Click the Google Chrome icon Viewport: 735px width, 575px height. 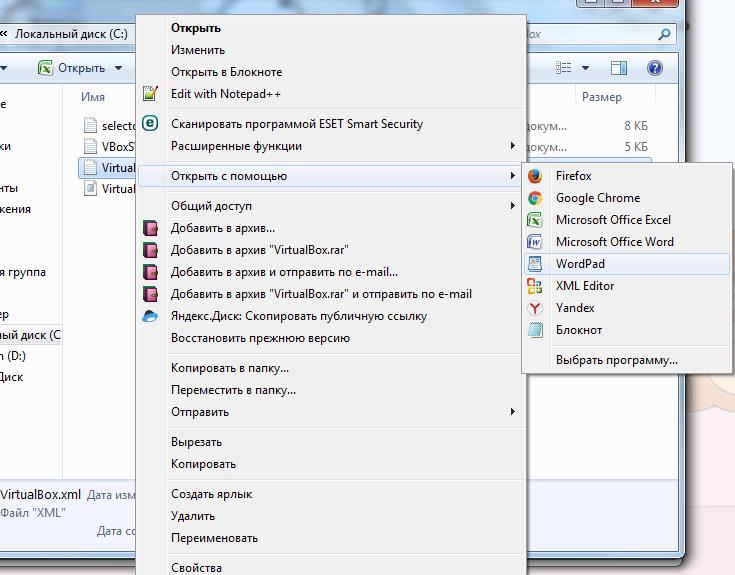point(535,198)
